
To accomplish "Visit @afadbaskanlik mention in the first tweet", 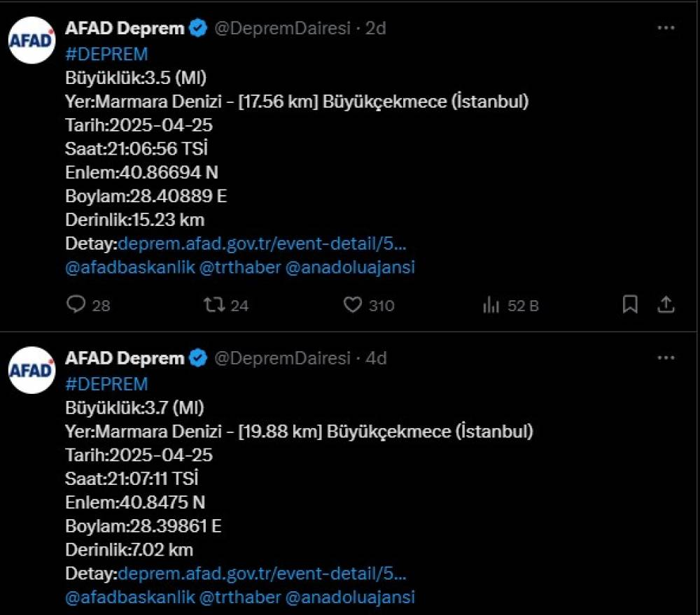I will 130,267.
